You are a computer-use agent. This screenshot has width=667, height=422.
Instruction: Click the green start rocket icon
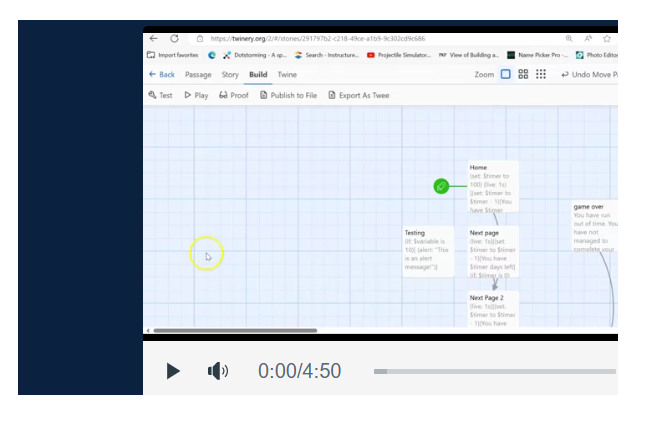[441, 186]
